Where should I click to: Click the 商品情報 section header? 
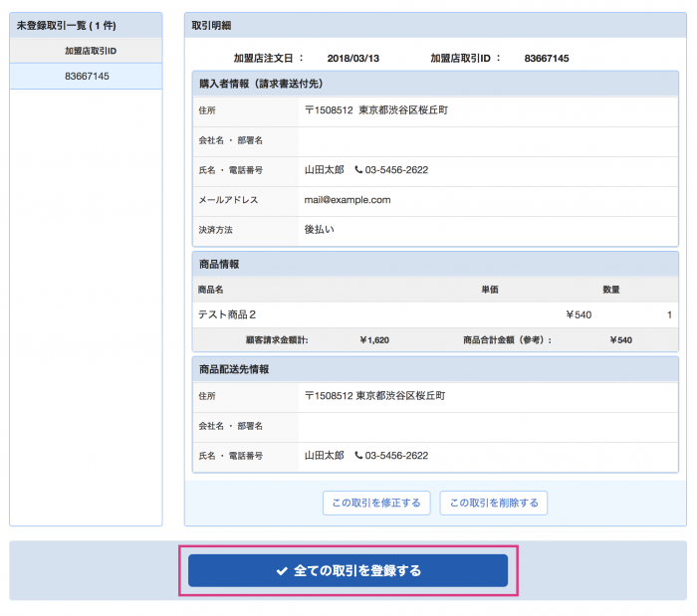pyautogui.click(x=219, y=265)
